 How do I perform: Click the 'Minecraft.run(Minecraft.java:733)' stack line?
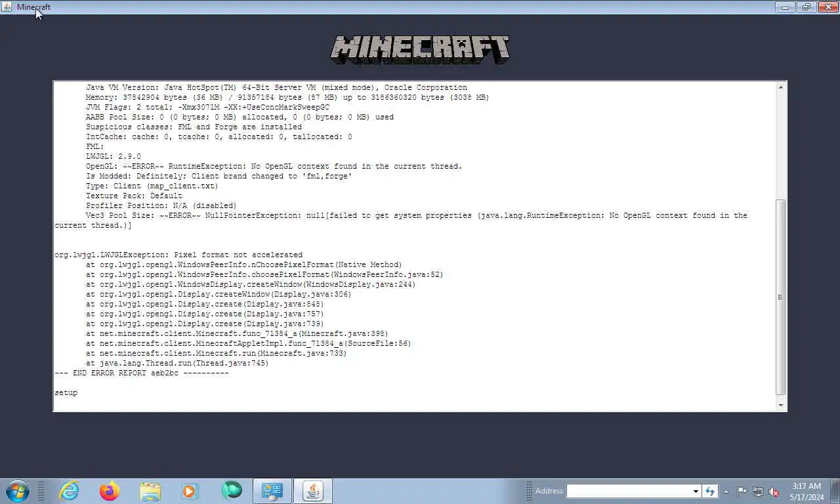pos(216,353)
